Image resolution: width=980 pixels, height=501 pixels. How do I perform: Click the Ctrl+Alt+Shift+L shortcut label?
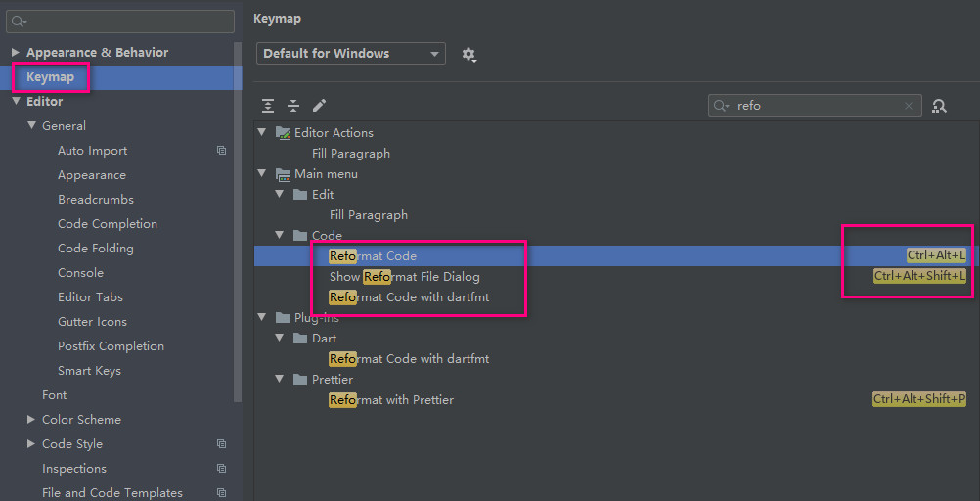[x=920, y=276]
